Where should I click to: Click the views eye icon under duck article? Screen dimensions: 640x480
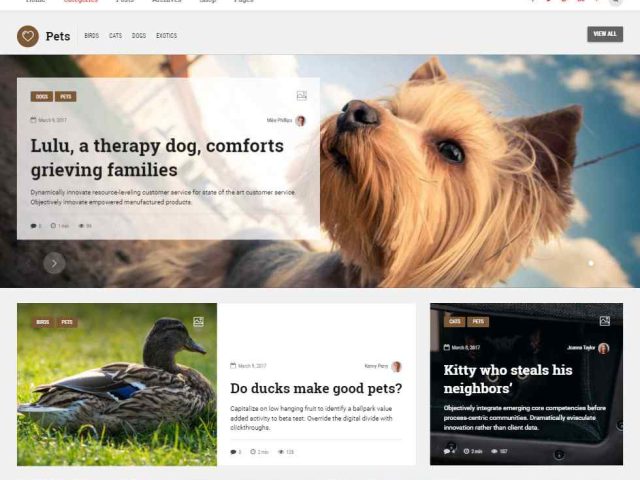click(281, 452)
